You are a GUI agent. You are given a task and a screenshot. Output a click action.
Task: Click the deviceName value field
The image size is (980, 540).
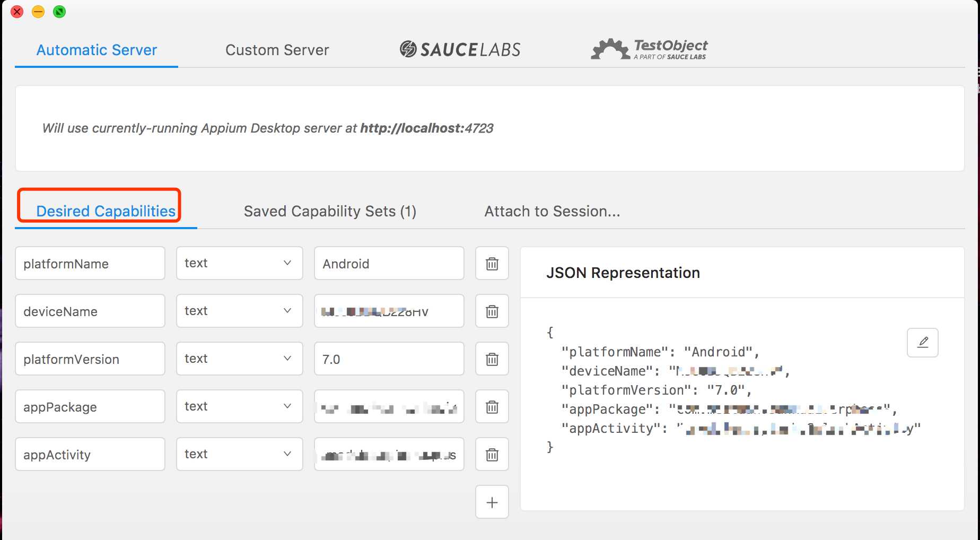tap(389, 311)
